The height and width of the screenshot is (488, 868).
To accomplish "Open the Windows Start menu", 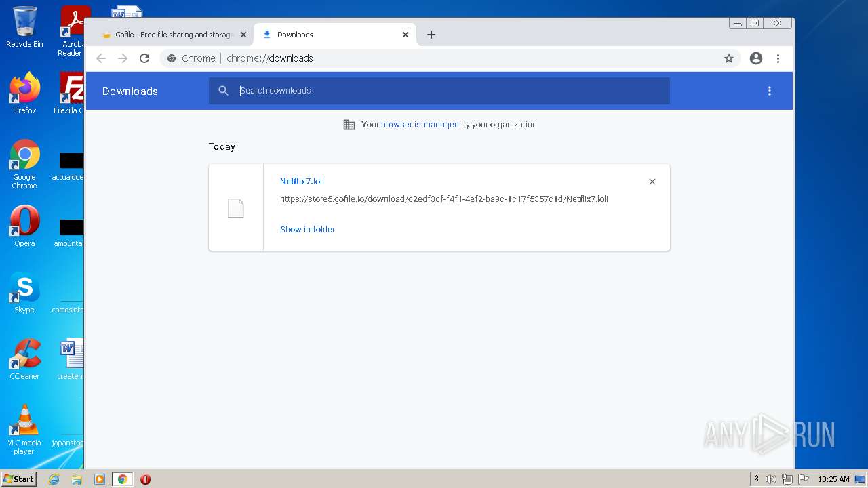I will (x=19, y=479).
